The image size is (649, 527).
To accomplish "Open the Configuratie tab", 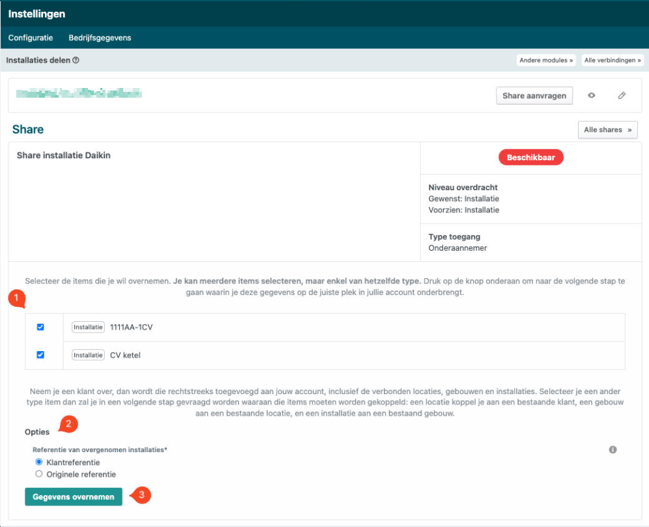I will (31, 38).
